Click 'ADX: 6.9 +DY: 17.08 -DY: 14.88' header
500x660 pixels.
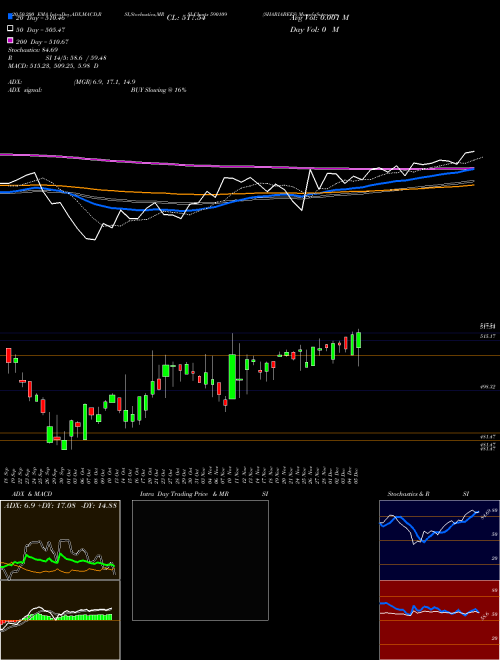click(x=61, y=506)
